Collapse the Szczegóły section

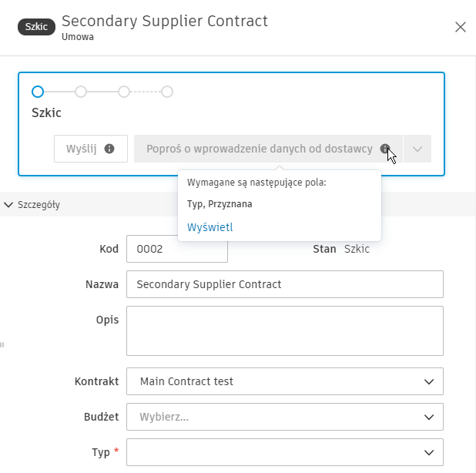(9, 205)
